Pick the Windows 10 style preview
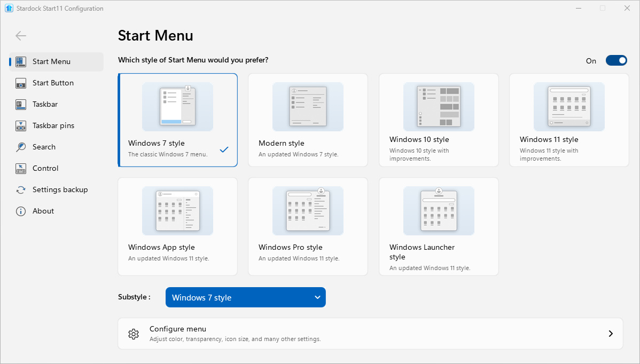Image resolution: width=640 pixels, height=364 pixels. click(x=439, y=106)
